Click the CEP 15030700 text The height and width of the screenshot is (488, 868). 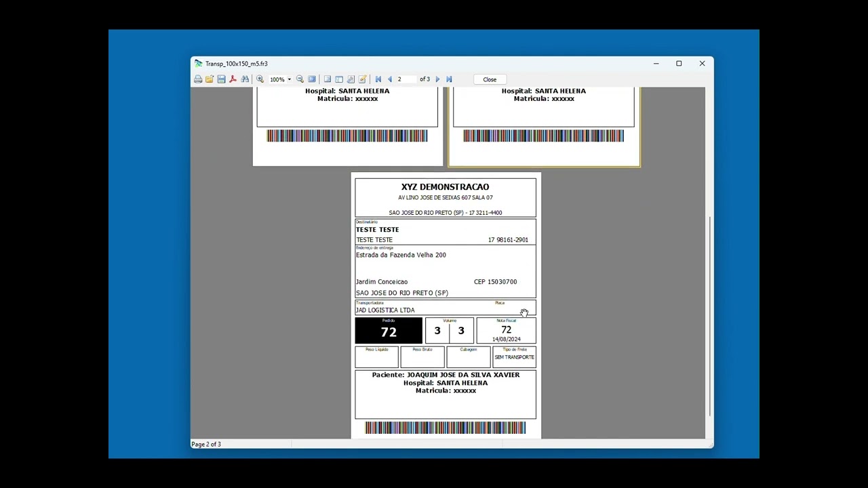(495, 282)
